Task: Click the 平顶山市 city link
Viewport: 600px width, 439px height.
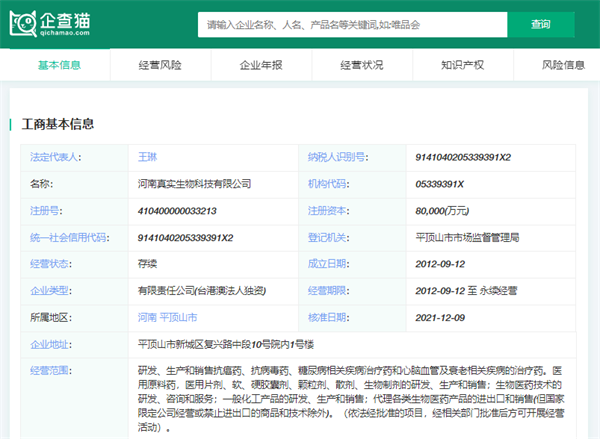Action: pos(179,318)
